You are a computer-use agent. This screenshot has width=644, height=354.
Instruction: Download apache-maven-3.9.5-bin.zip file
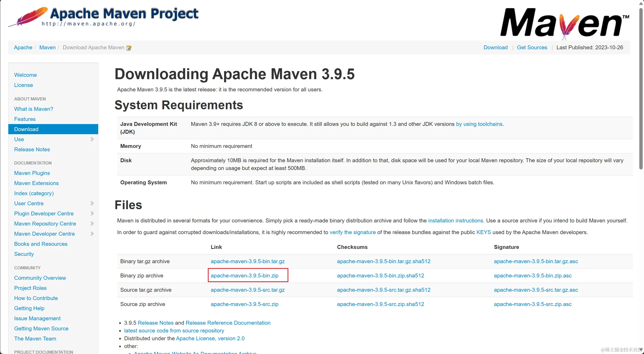pos(244,276)
